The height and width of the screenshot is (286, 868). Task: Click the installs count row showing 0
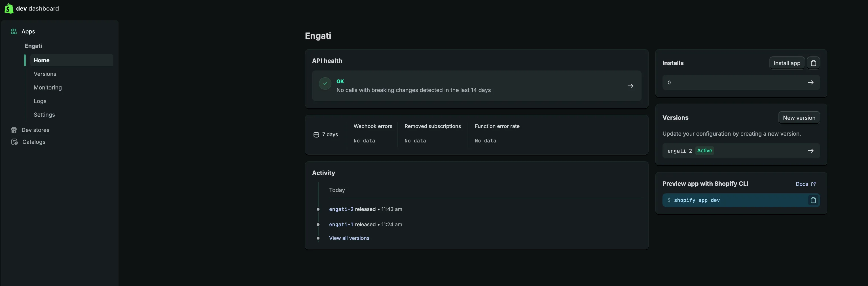tap(741, 82)
